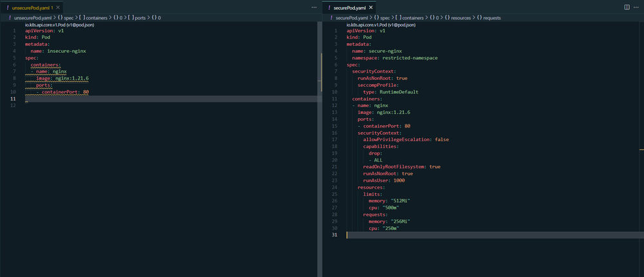Screen dimensions: 644x277
Task: Click 'readOnlyRootFilesystem: true' line
Action: (x=402, y=167)
